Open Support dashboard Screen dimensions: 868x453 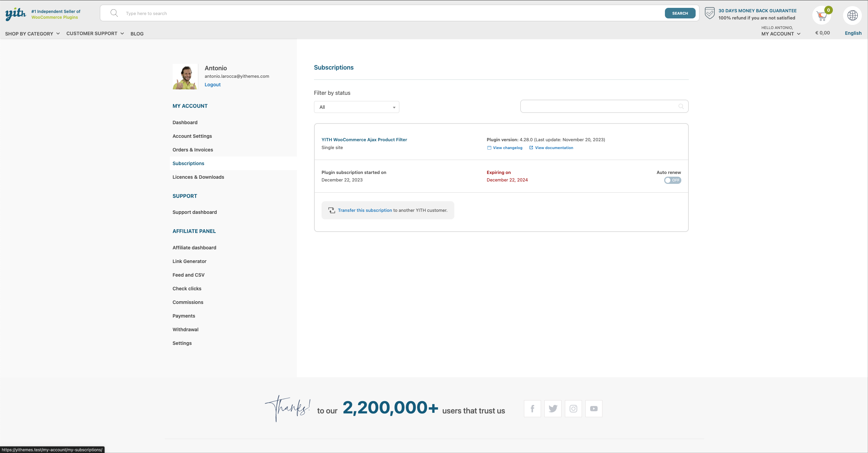pyautogui.click(x=195, y=212)
